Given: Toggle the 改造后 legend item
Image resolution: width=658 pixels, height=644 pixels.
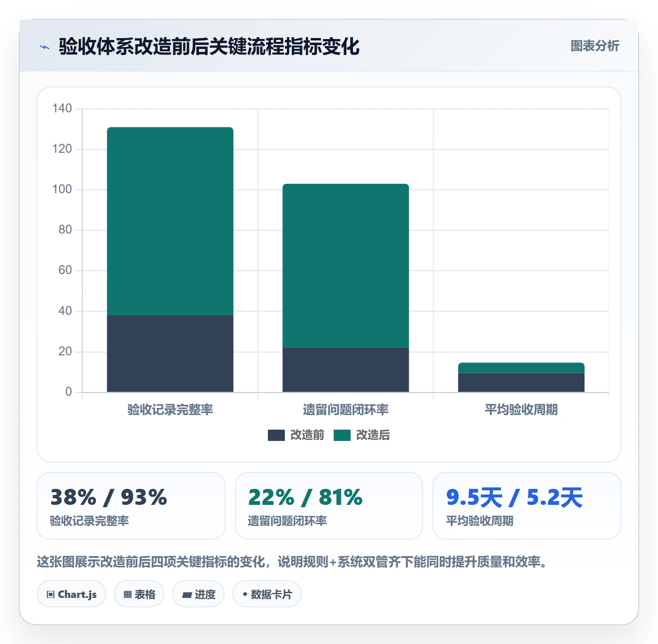Looking at the screenshot, I should click(362, 435).
